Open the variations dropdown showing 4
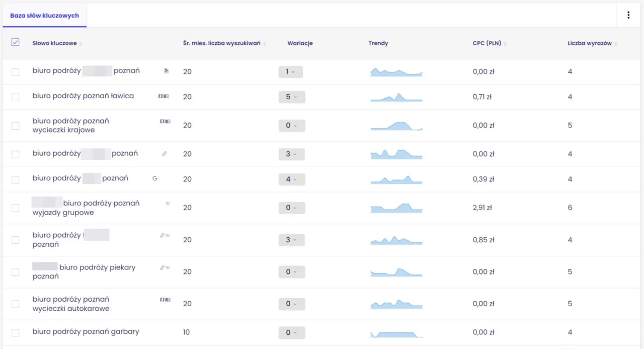The image size is (644, 349). (x=291, y=179)
